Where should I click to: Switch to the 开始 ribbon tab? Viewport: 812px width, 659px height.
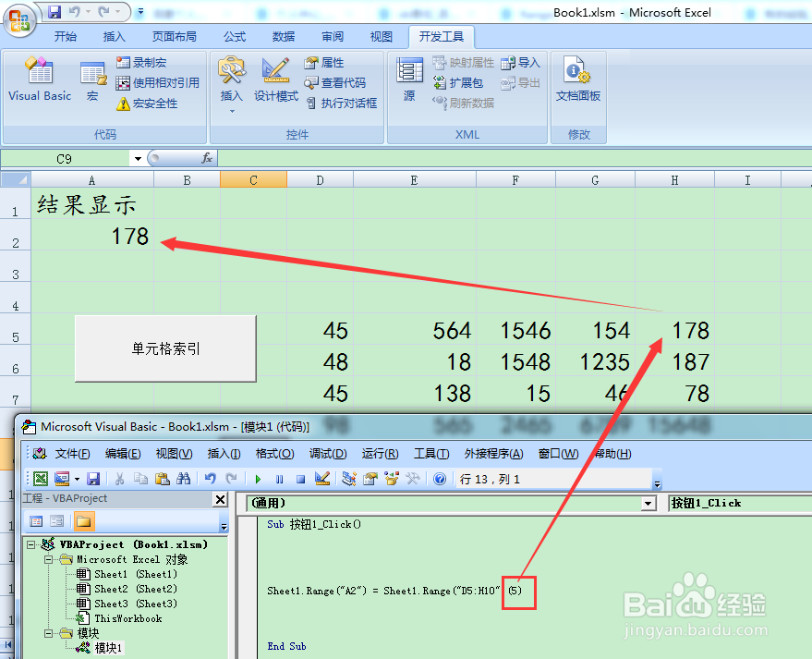coord(66,36)
